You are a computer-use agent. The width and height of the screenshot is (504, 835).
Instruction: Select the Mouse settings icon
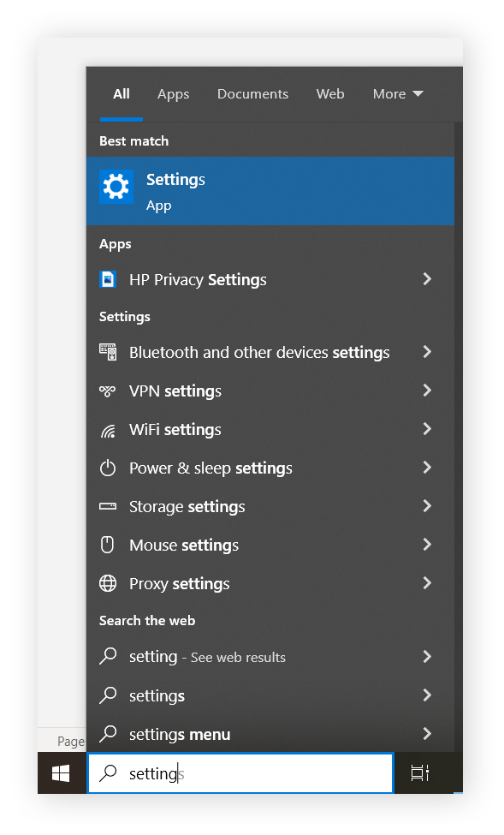pos(108,545)
